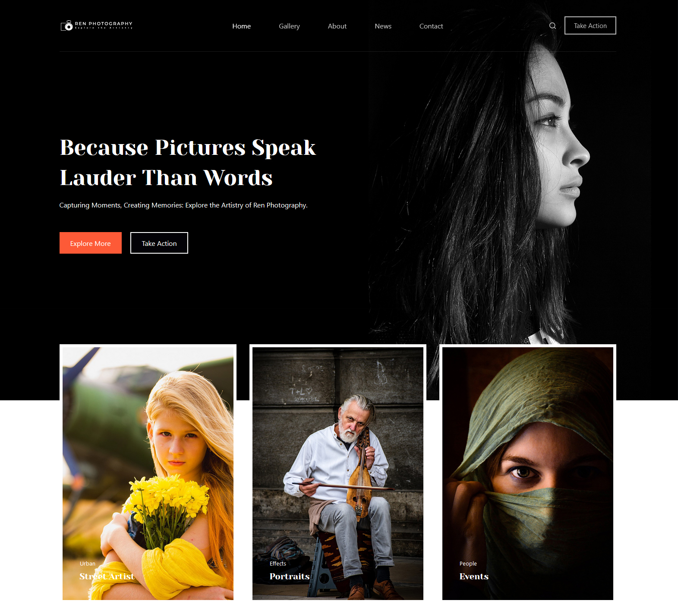Select the Urban category label

click(x=88, y=563)
